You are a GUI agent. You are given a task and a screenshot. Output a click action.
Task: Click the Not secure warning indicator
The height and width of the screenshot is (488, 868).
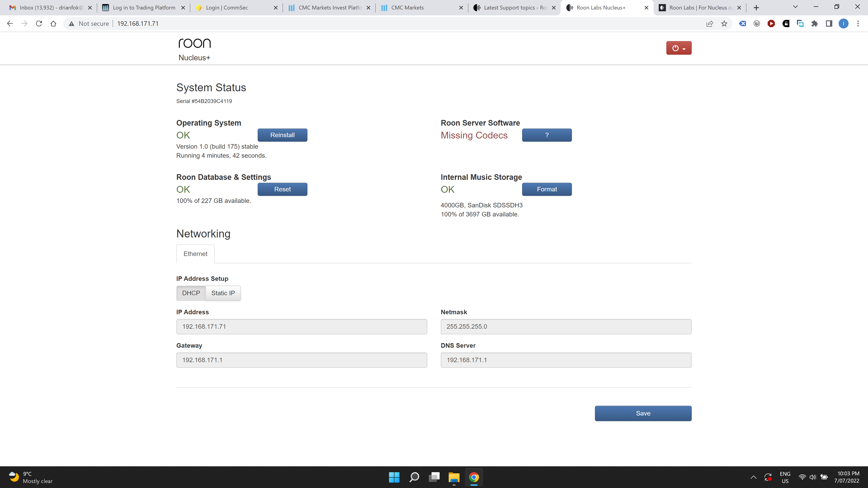[89, 23]
